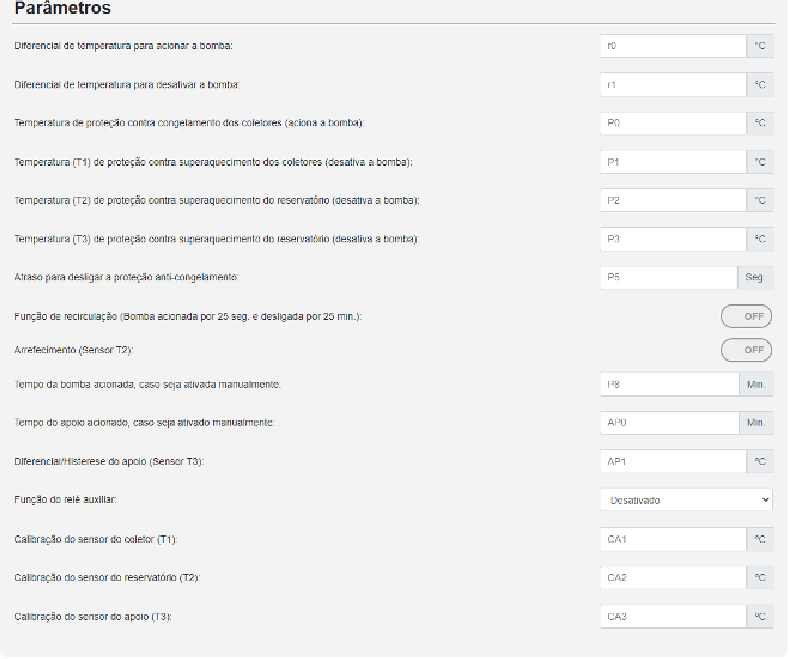Click the Min. unit label beside P8
Viewport: 790px width, 659px height.
point(755,383)
